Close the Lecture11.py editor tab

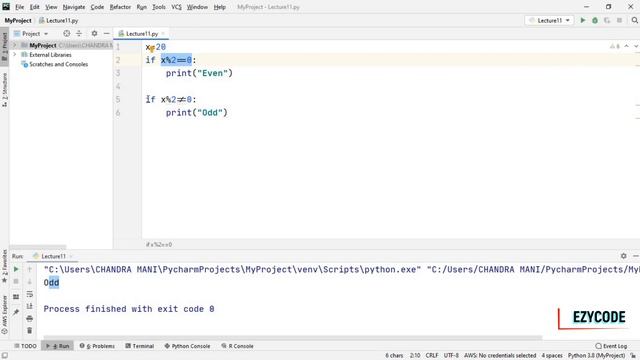(x=163, y=33)
